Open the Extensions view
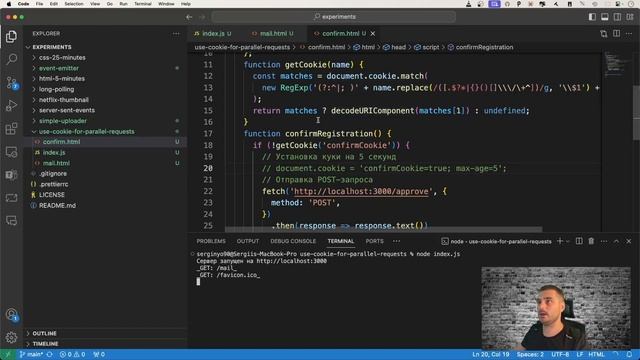 [11, 129]
